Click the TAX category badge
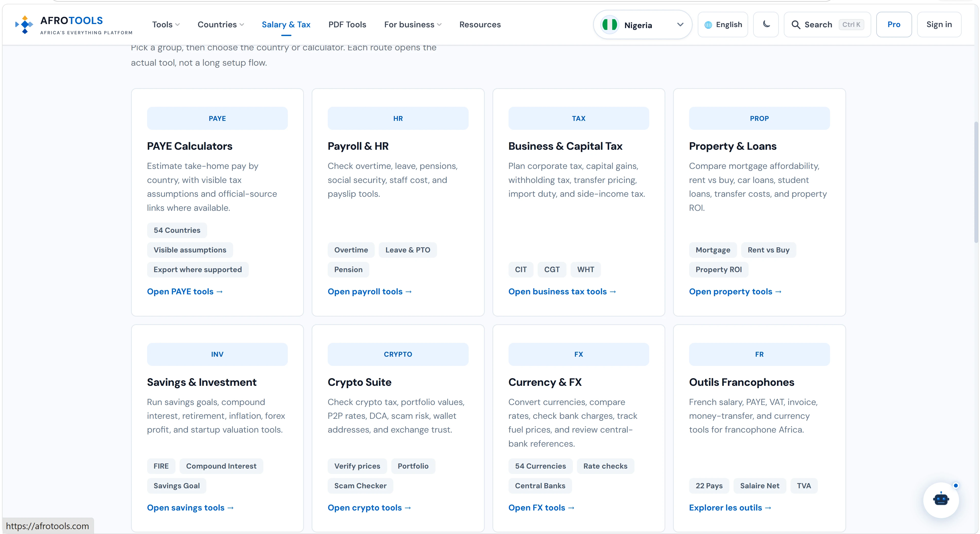The width and height of the screenshot is (980, 534). pos(579,118)
